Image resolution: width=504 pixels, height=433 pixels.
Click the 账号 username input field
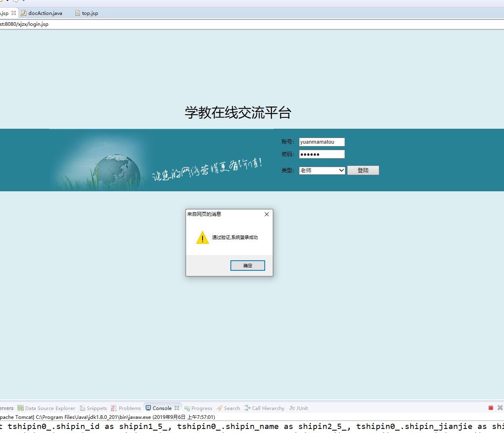pyautogui.click(x=322, y=142)
